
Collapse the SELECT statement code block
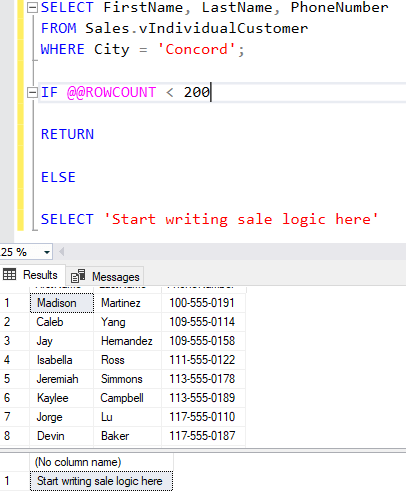[32, 7]
